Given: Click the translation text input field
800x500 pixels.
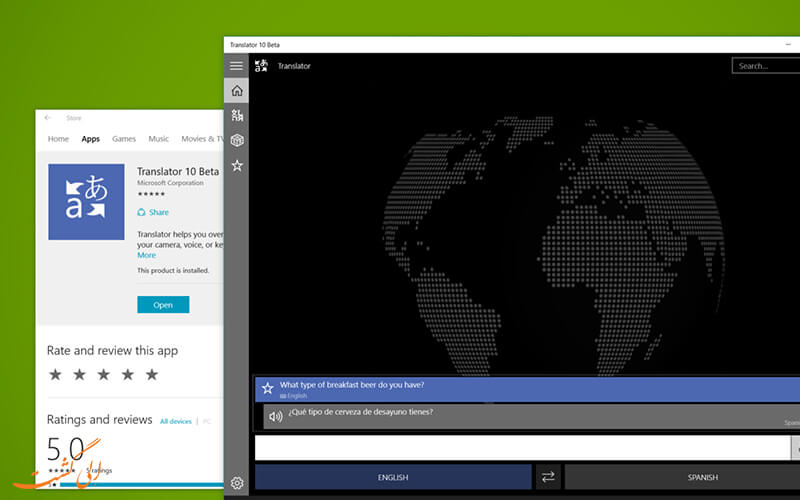Looking at the screenshot, I should coord(522,448).
